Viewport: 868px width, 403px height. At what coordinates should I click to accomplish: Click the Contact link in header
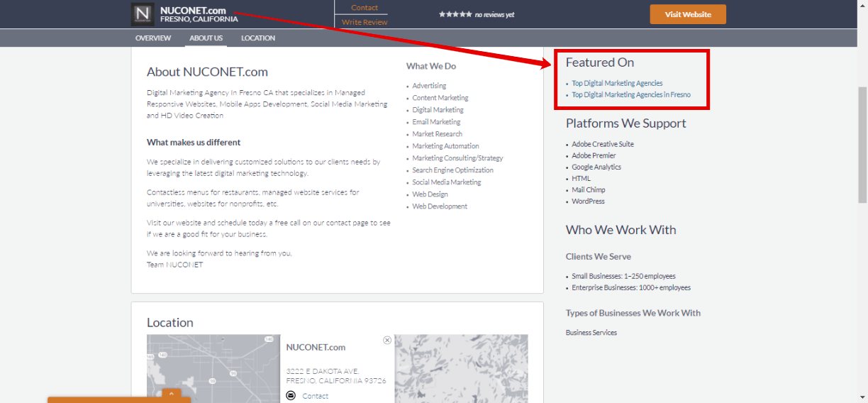[365, 8]
